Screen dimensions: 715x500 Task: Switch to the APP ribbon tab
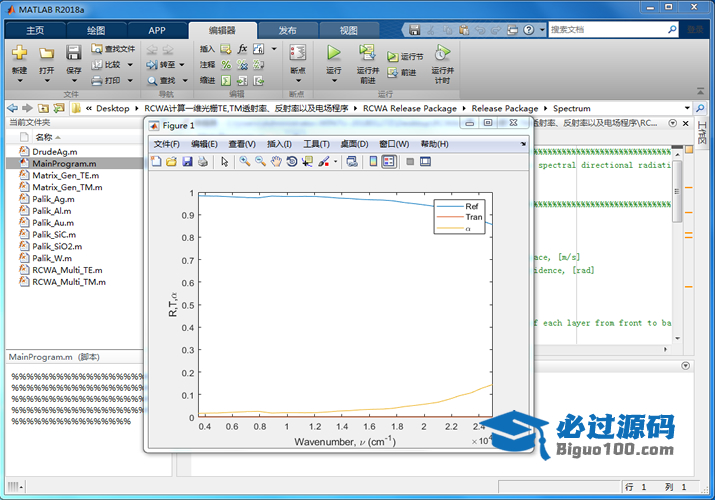tap(156, 31)
